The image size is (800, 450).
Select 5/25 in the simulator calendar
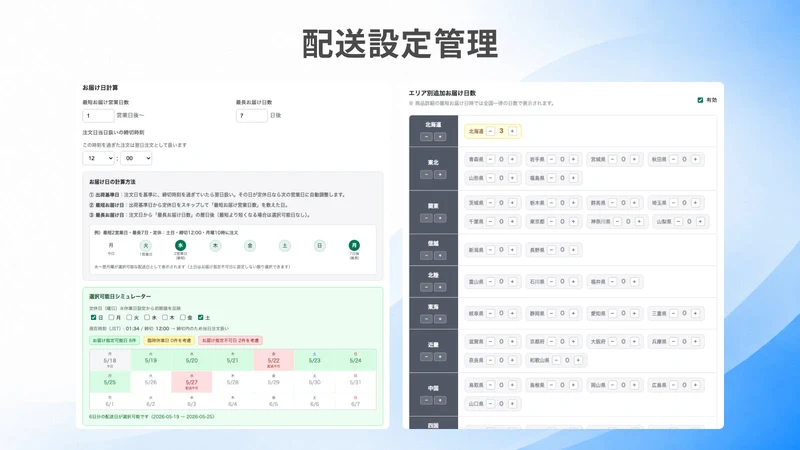click(110, 382)
